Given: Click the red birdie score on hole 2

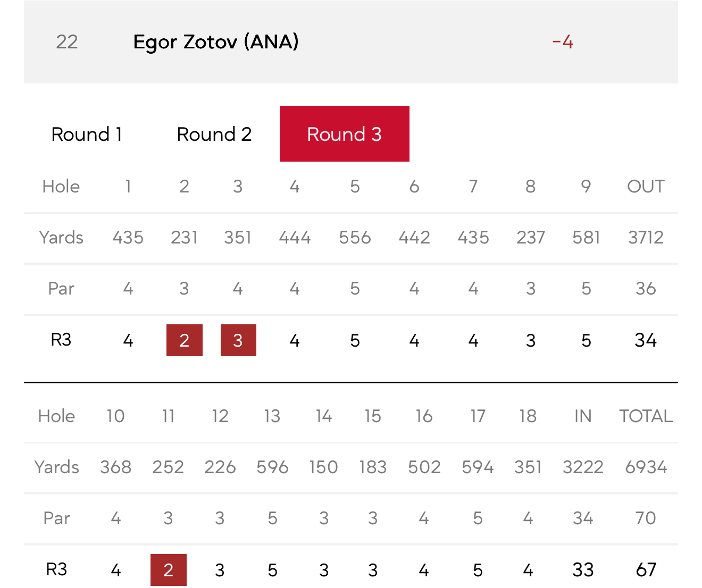Looking at the screenshot, I should (184, 340).
